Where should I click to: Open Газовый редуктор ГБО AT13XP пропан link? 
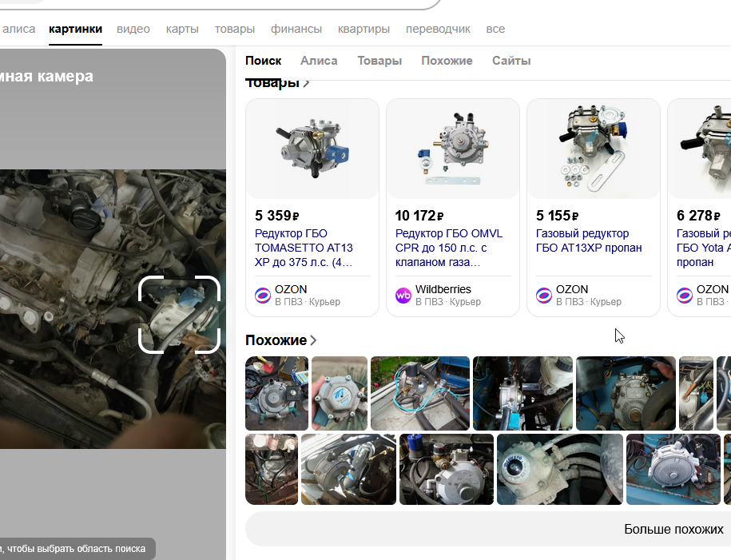(x=589, y=240)
